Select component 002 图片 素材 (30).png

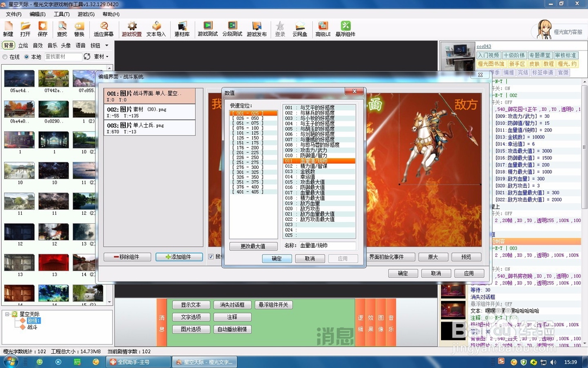[149, 112]
